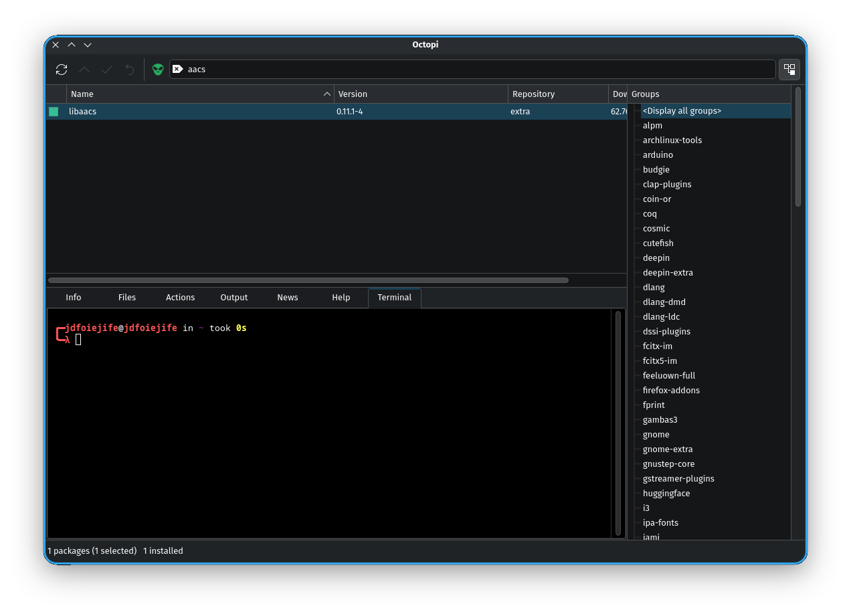The height and width of the screenshot is (616, 851).
Task: Click the undo/cancel changes icon
Action: (130, 70)
